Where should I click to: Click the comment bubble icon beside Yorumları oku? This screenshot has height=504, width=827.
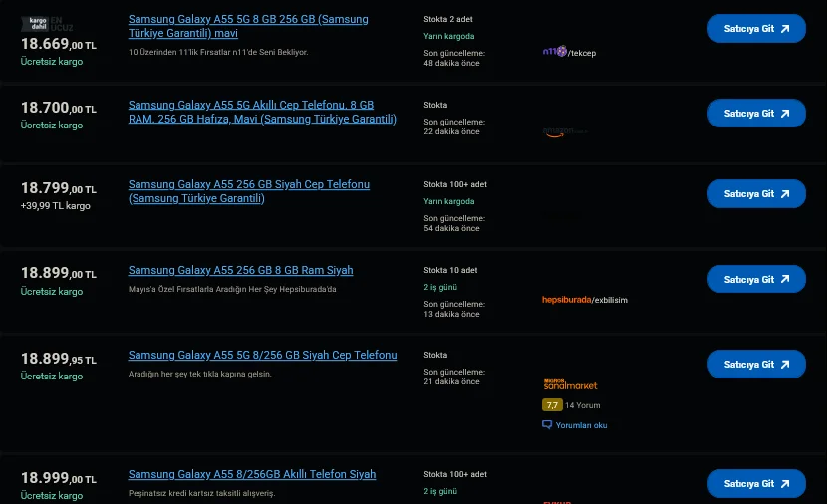547,425
